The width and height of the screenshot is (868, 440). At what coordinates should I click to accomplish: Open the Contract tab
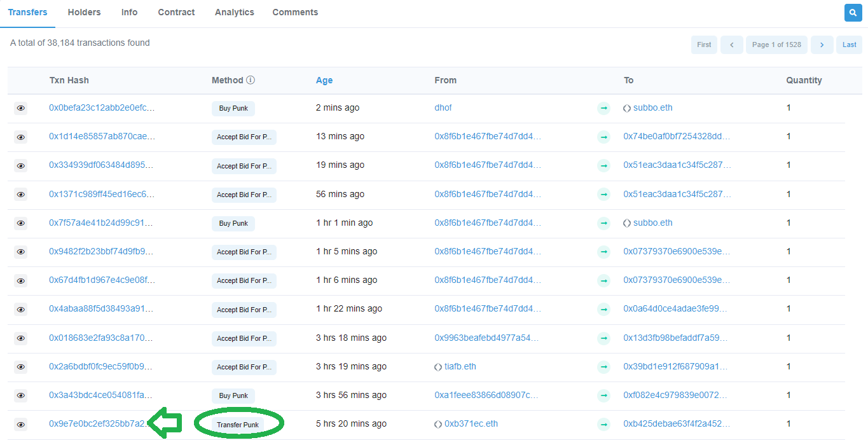(x=176, y=13)
